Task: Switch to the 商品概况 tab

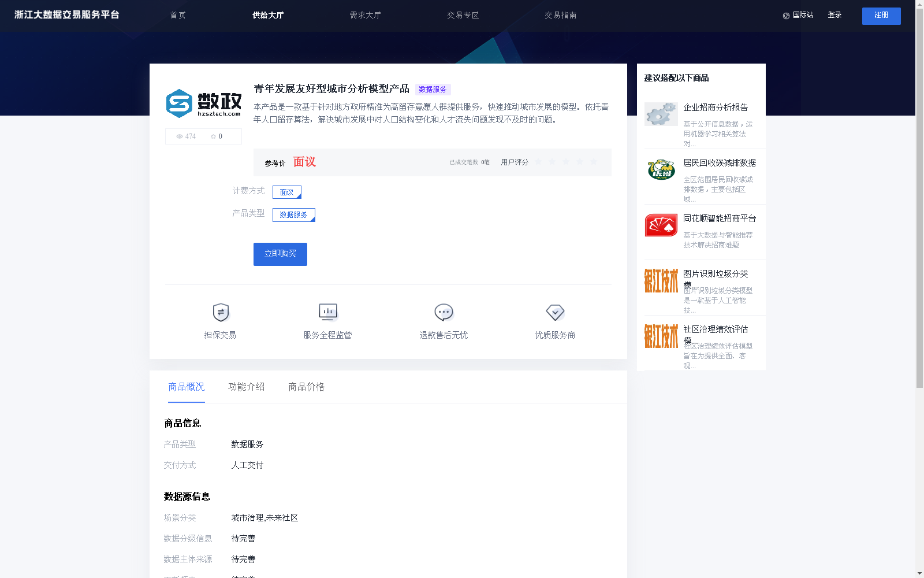Action: click(187, 387)
